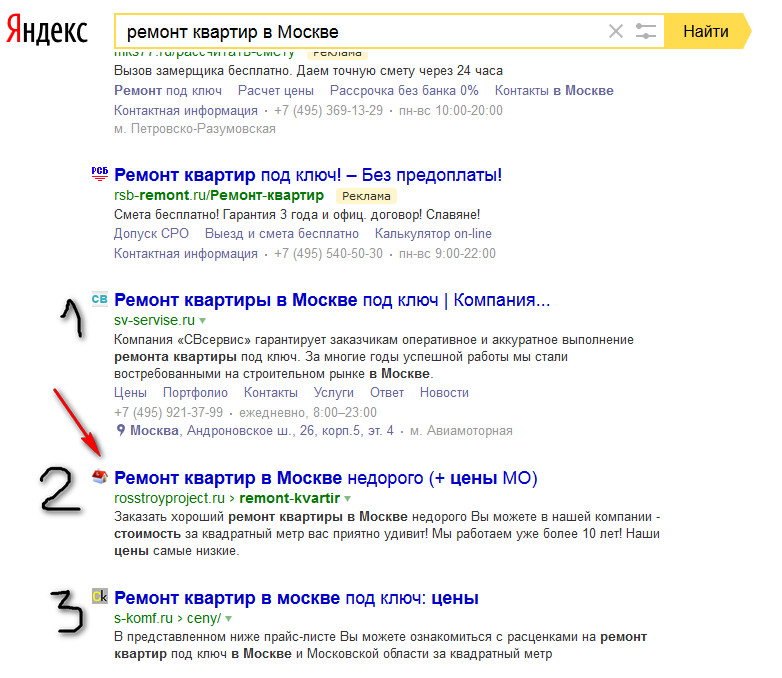Open the Цены sitelink of sv-servise

(x=131, y=393)
